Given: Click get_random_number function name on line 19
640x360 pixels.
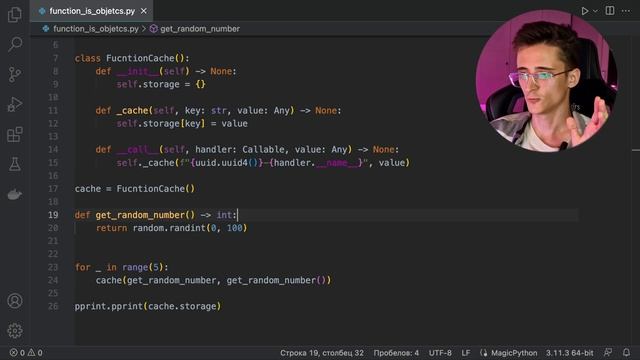Looking at the screenshot, I should coord(140,215).
